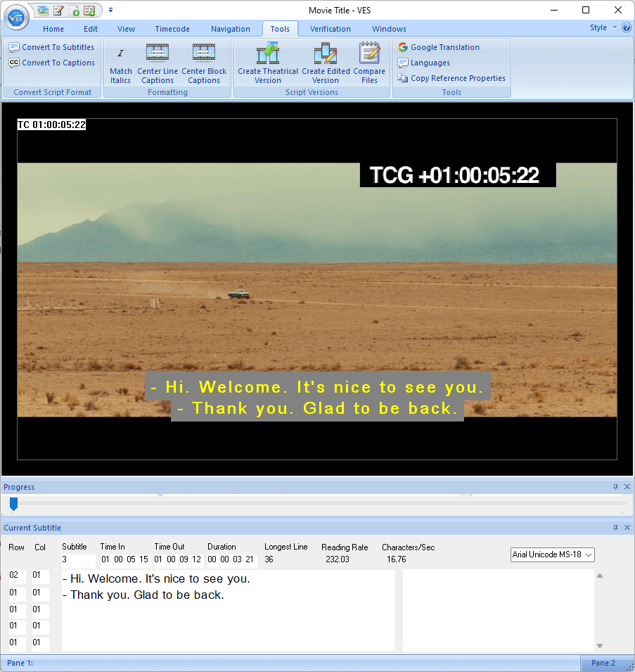Toggle pin on Current Subtitle panel

[x=615, y=528]
